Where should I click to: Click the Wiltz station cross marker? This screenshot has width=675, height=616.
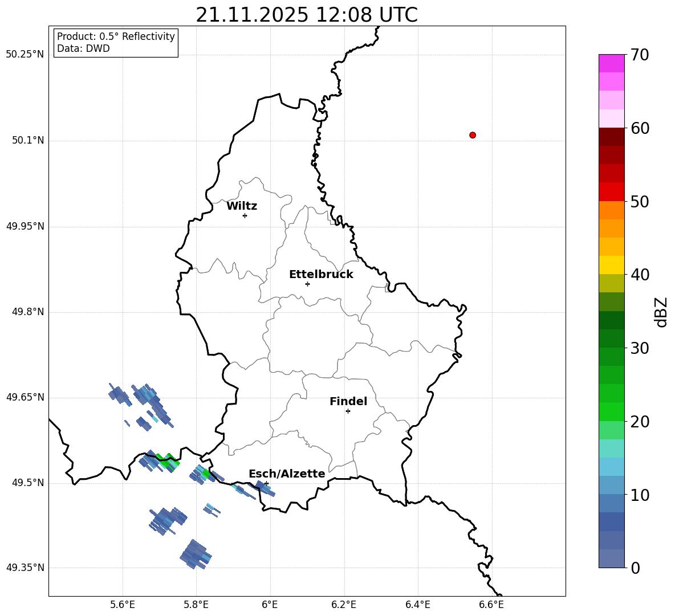point(245,216)
